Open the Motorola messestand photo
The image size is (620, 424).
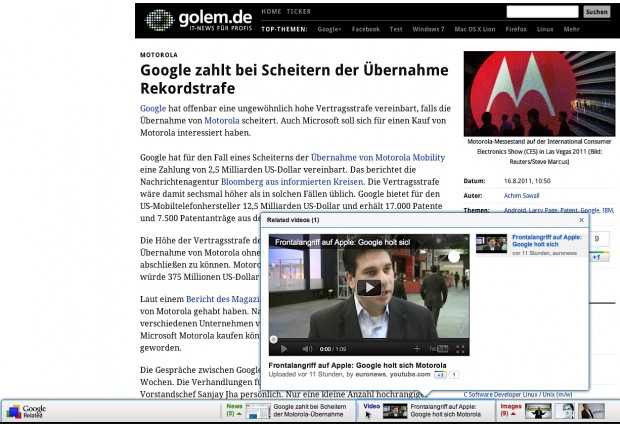click(539, 94)
